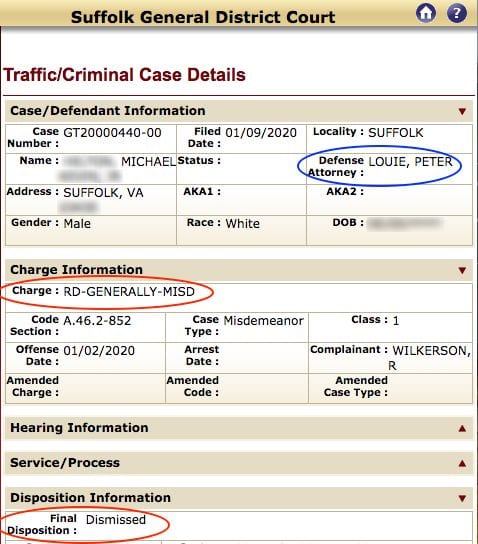This screenshot has height=544, width=478.
Task: Collapse the Charge Information section arrow
Action: coord(462,270)
